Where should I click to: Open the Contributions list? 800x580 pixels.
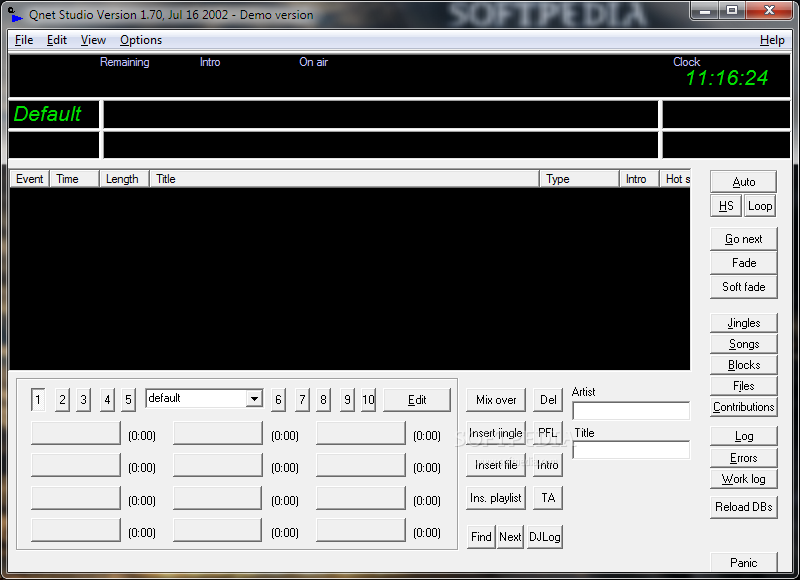click(743, 407)
